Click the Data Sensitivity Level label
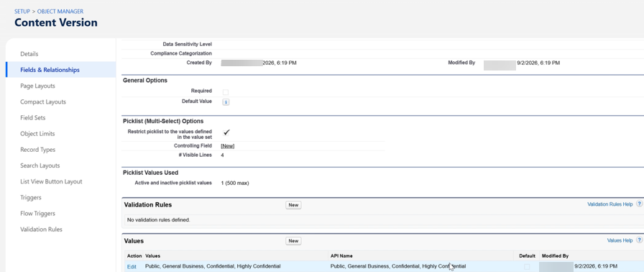The width and height of the screenshot is (644, 272). point(188,45)
